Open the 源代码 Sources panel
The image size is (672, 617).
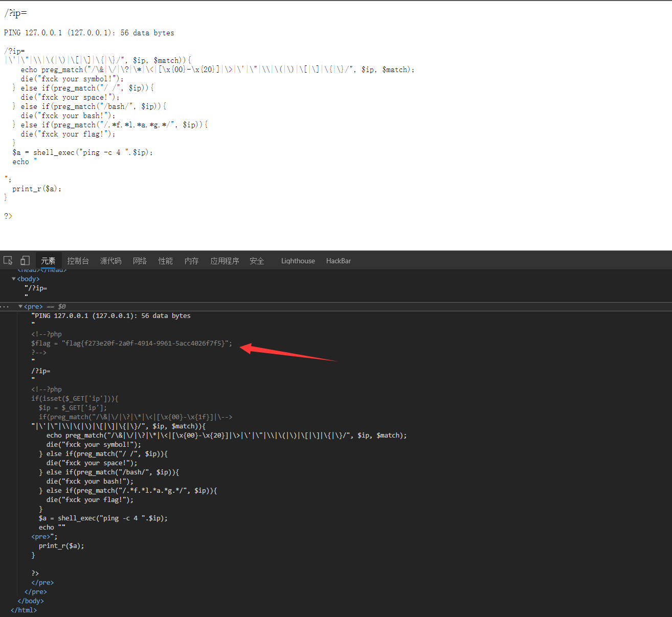(x=110, y=261)
